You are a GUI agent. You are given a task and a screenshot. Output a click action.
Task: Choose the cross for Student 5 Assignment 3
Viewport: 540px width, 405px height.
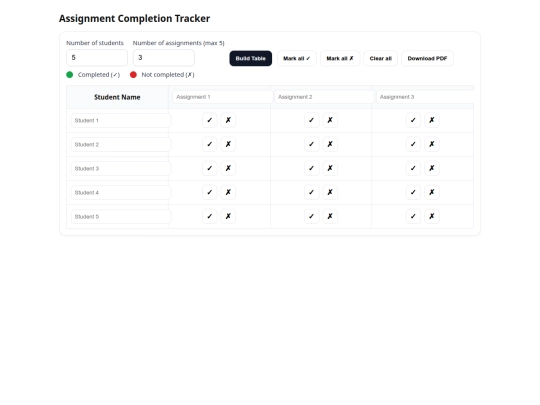432,217
